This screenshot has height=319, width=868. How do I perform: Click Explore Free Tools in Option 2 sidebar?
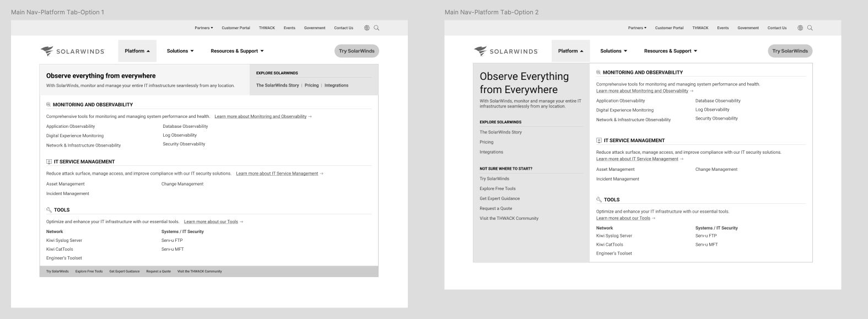498,188
